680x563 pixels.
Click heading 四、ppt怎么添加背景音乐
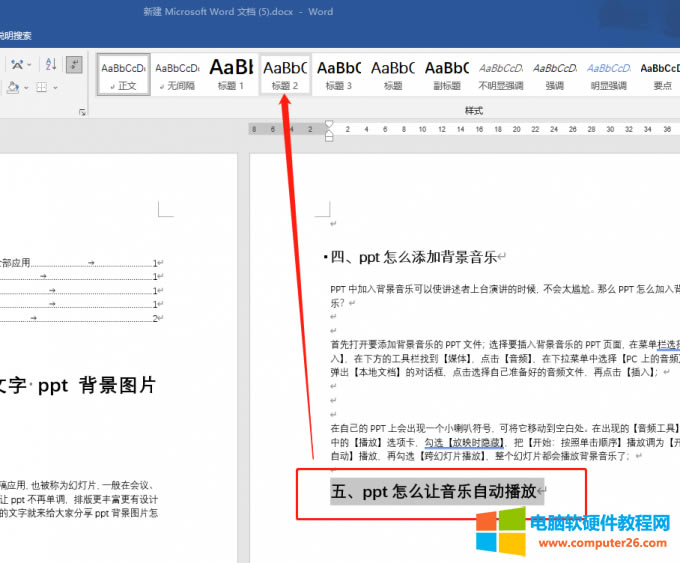point(414,257)
